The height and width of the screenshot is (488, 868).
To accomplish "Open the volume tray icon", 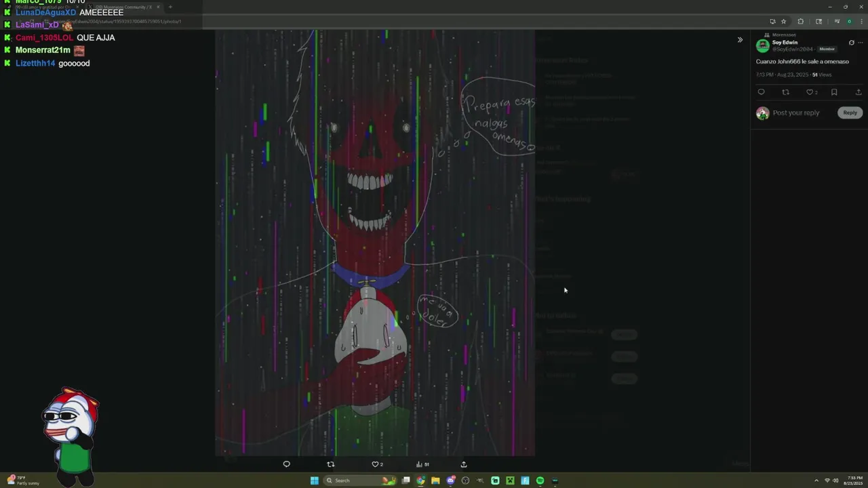I will point(835,481).
